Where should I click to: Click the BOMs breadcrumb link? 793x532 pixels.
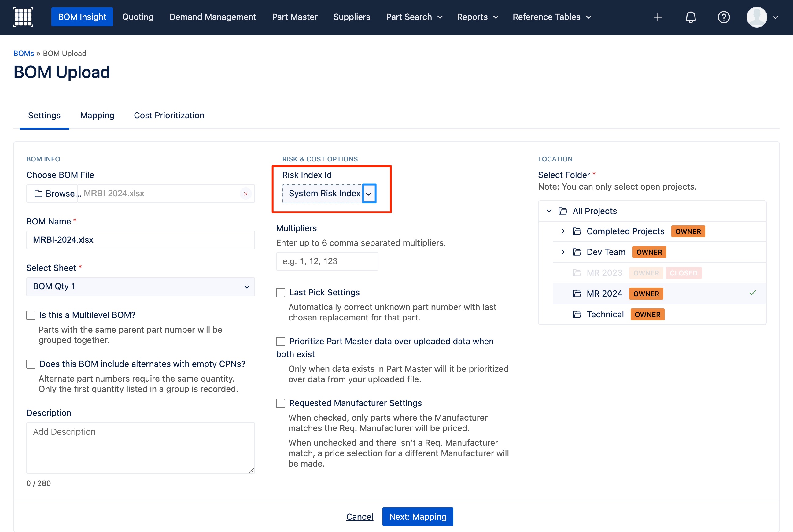pyautogui.click(x=24, y=54)
